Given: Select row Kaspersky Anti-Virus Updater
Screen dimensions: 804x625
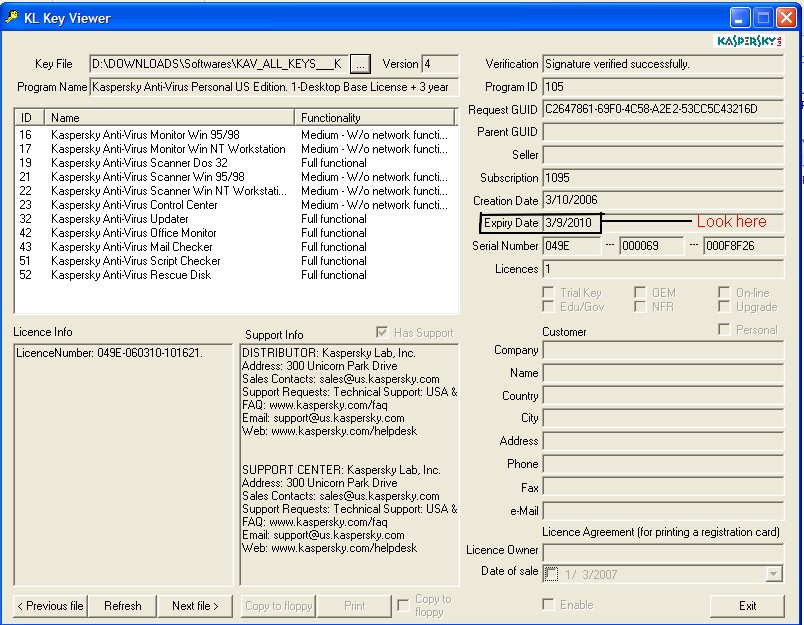Looking at the screenshot, I should pos(234,219).
